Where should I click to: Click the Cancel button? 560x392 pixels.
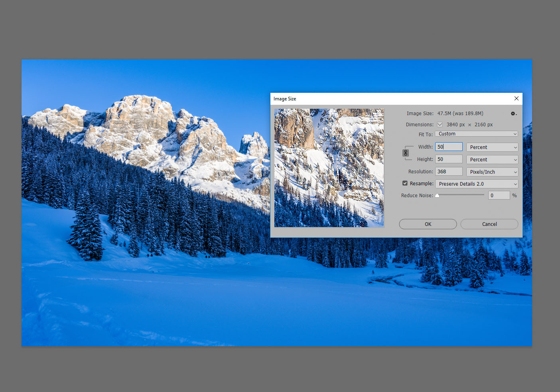489,224
